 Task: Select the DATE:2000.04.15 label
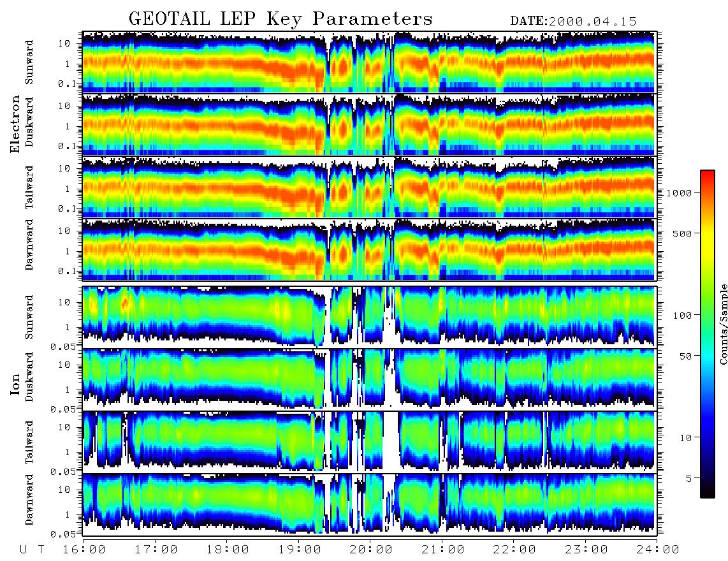click(x=573, y=21)
